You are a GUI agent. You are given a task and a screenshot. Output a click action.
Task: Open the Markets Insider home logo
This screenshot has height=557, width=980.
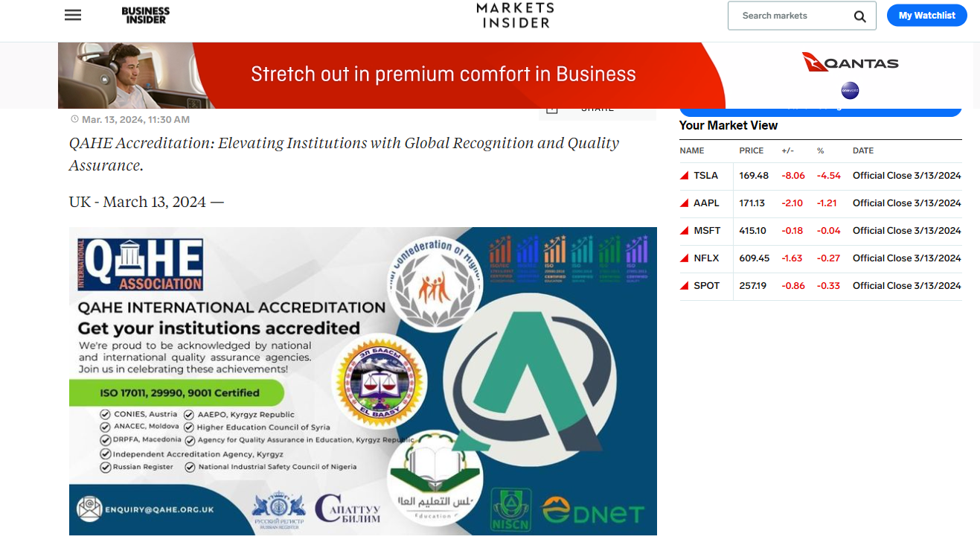pos(516,15)
